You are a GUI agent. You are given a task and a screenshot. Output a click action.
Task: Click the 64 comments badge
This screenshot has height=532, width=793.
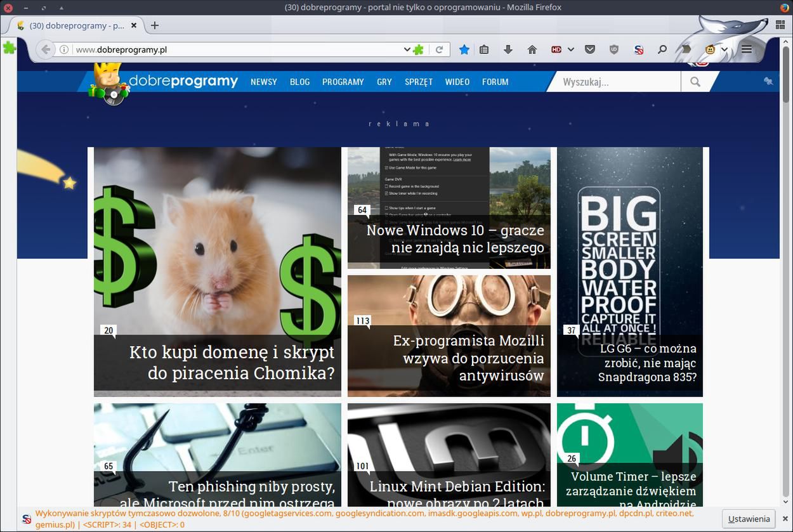(x=362, y=211)
